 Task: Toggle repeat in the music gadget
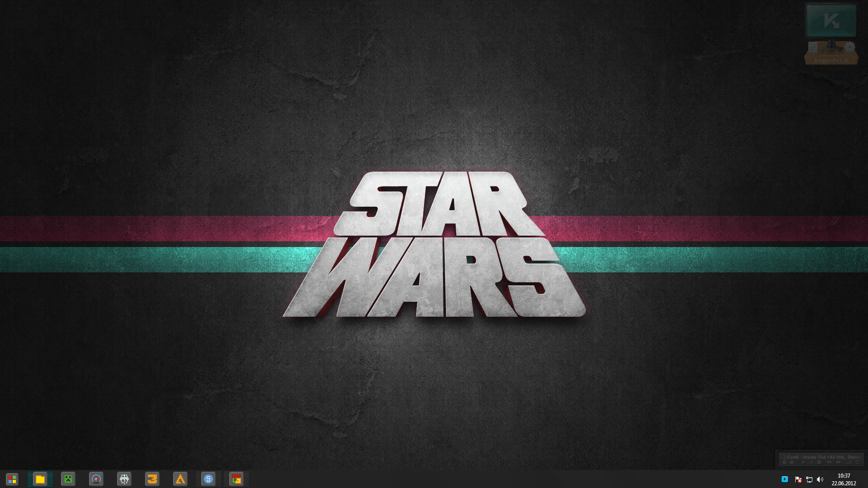[858, 462]
